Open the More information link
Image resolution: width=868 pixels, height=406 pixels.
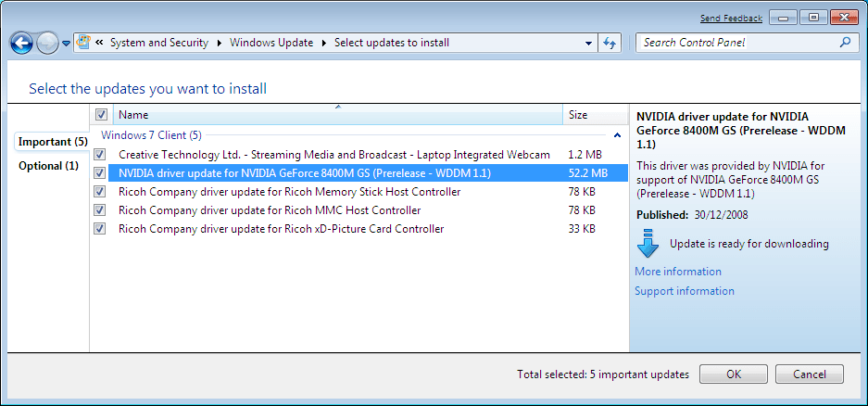click(677, 272)
